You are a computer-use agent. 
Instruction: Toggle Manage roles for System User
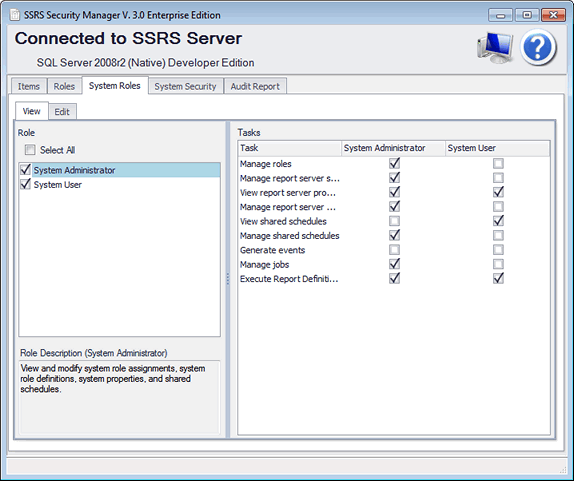click(498, 163)
